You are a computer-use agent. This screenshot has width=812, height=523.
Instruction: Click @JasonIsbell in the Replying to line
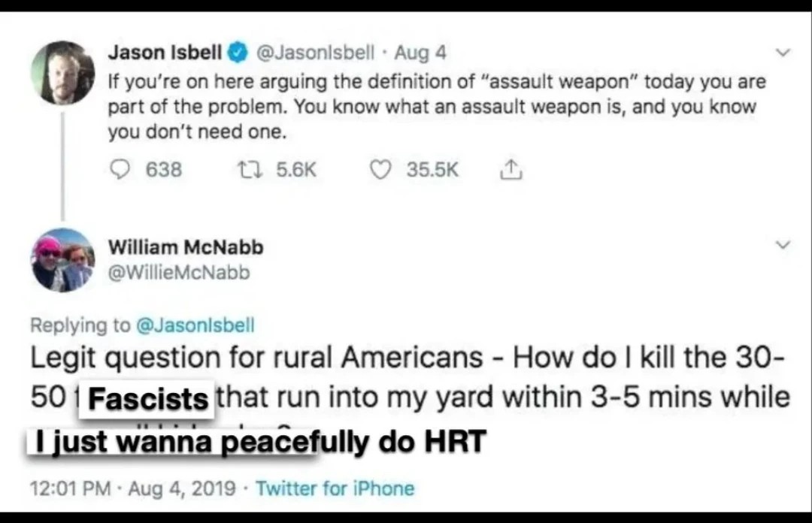click(195, 325)
